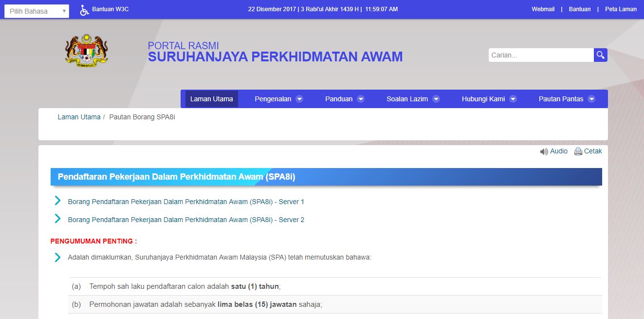Expand the Pautan Pantas menu arrow
This screenshot has height=319, width=644.
(591, 99)
